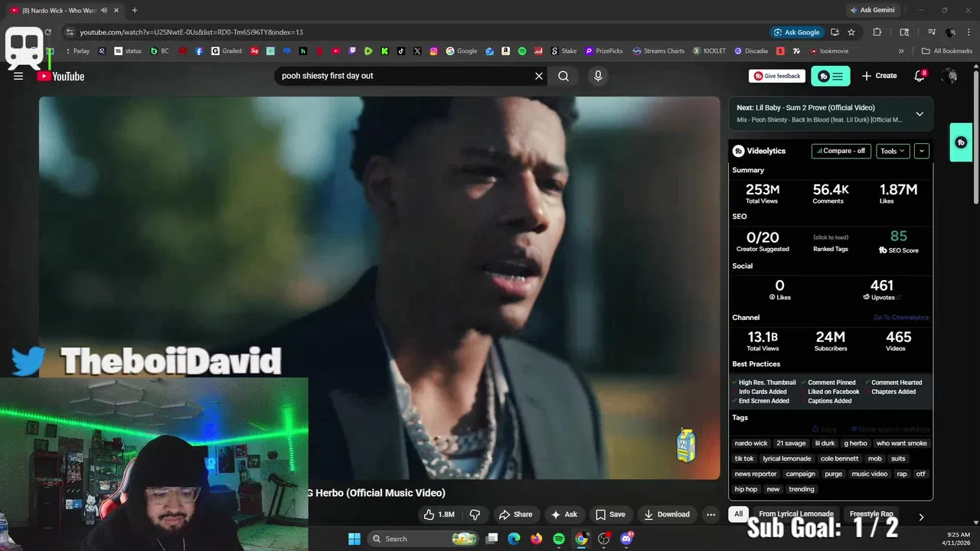Like the video with thumbs up
Viewport: 980px width, 551px height.
(x=439, y=514)
